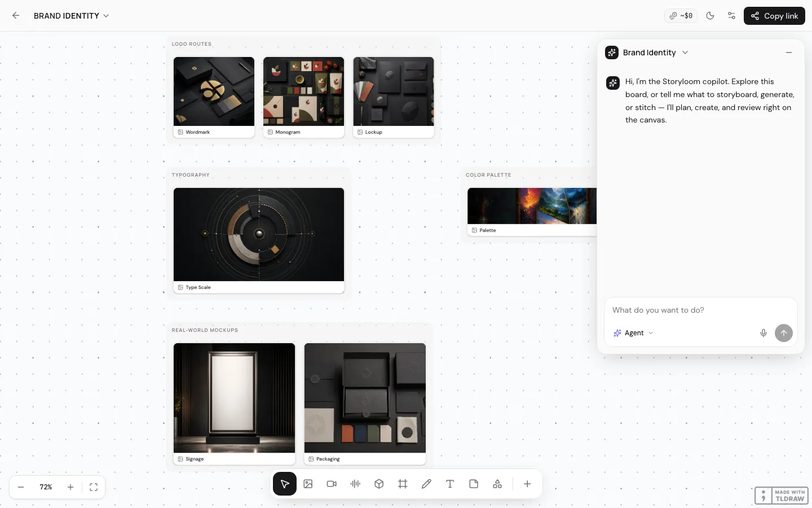
Task: Minimize the copilot chat panel
Action: coord(789,52)
